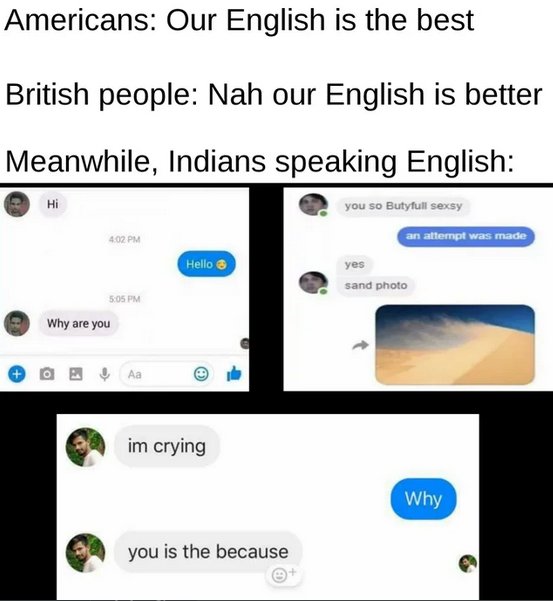Open the emoji smiley picker
The image size is (553, 601).
201,373
